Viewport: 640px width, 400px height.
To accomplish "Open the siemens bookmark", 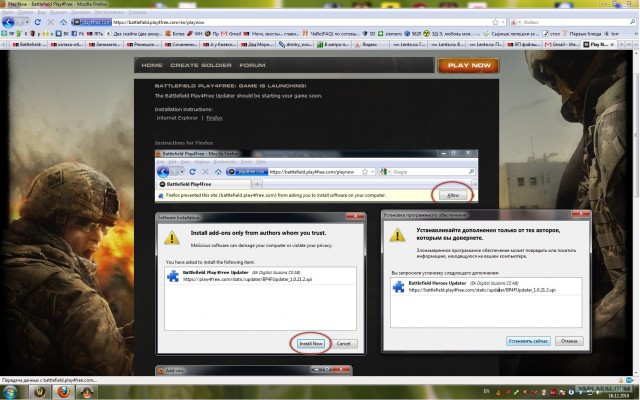I will (x=390, y=33).
